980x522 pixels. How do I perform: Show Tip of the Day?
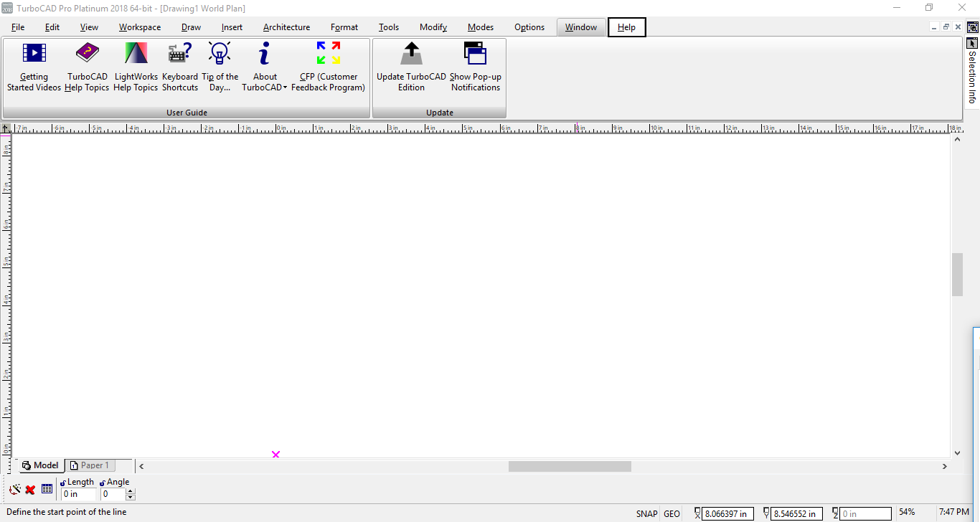click(x=220, y=67)
